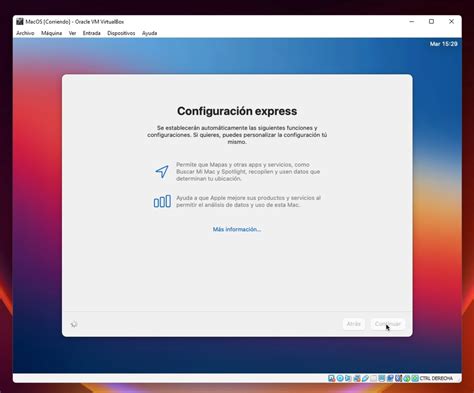Click the audio speaker icon in VirtualBox status bar
This screenshot has width=474, height=393.
348,378
